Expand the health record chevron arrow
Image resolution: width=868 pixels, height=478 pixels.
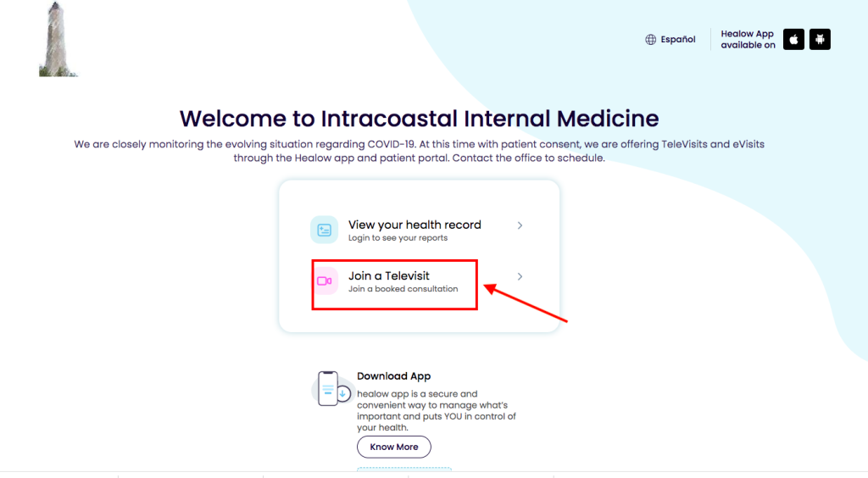520,225
